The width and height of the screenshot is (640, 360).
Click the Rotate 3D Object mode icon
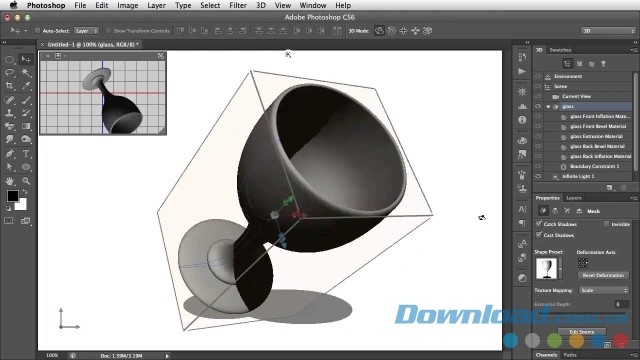tap(379, 31)
